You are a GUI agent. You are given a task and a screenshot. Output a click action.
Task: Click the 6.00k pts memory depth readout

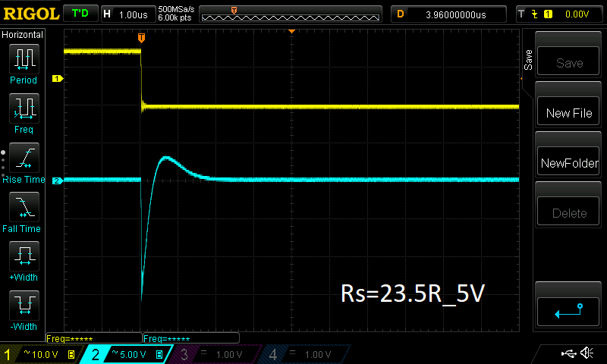click(x=175, y=17)
